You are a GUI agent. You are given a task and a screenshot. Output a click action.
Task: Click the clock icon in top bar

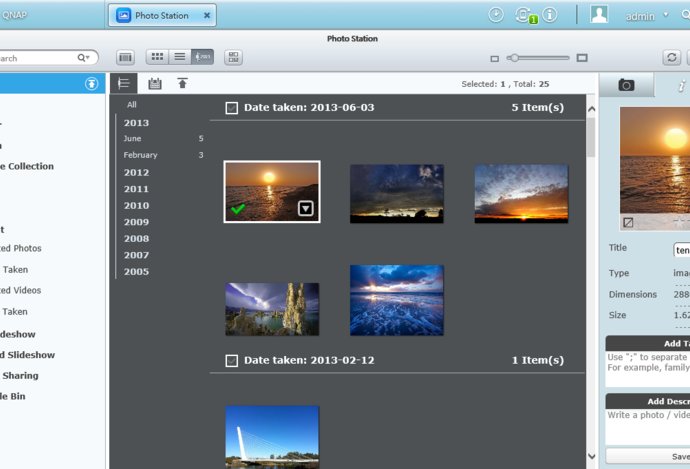pos(496,15)
